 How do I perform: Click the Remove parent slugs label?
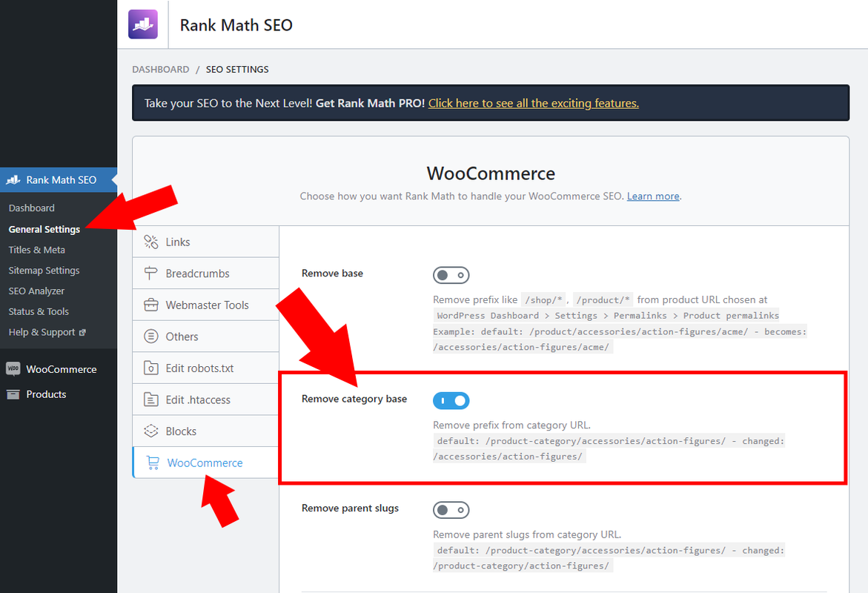pyautogui.click(x=350, y=508)
